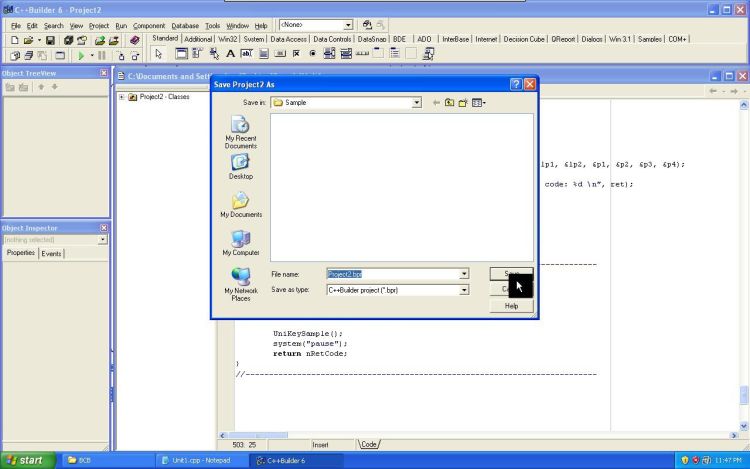Click the floppy-disk Save icon in main toolbar
Screen dimensions: 750x469
coord(50,41)
